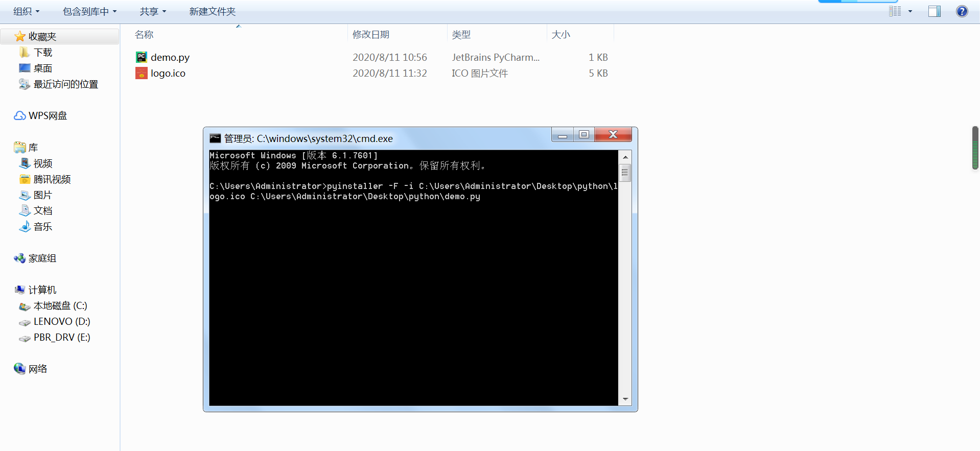This screenshot has width=980, height=451.
Task: Click the 腾讯视频 icon
Action: (25, 179)
